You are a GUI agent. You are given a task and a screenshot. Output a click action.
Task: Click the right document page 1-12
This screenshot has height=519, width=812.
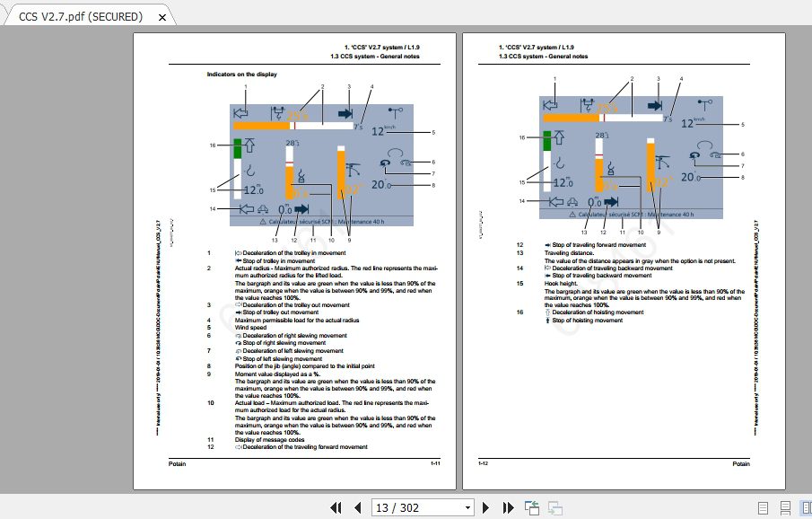coord(624,260)
